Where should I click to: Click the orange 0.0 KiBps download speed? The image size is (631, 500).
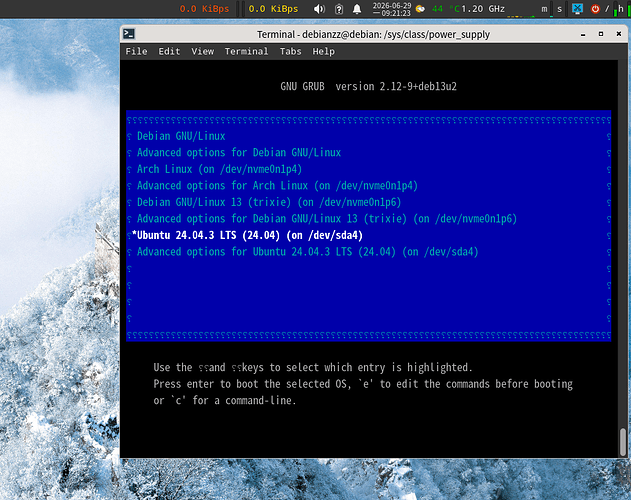[x=204, y=9]
